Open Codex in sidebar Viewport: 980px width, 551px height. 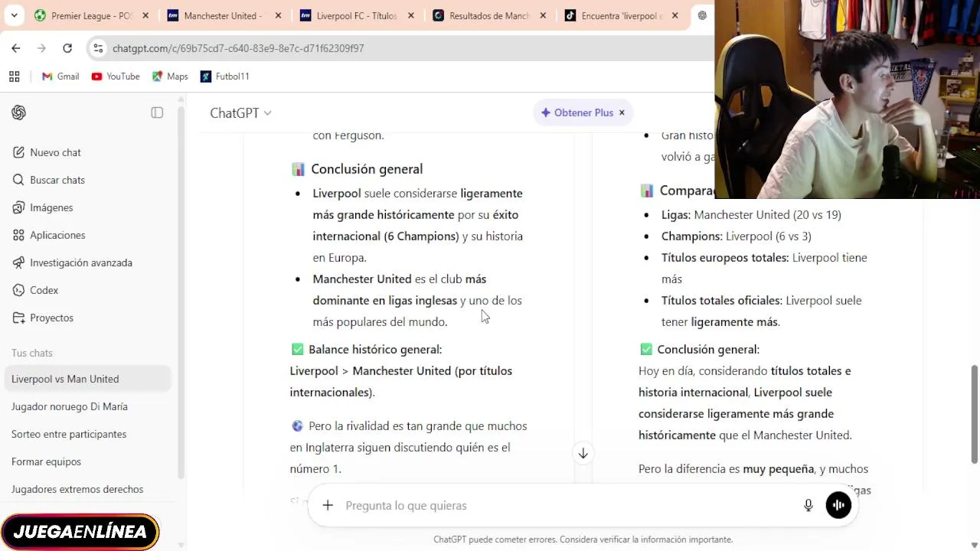[x=88, y=290]
